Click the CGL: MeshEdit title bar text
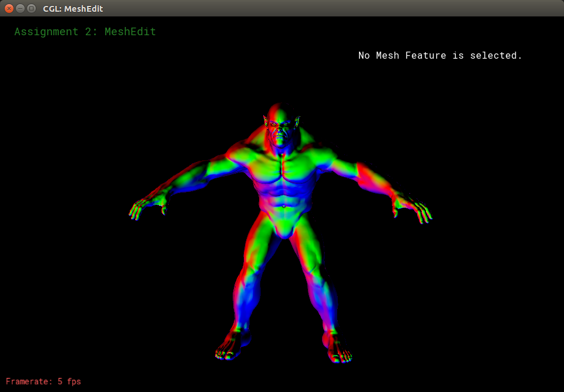 click(x=73, y=9)
